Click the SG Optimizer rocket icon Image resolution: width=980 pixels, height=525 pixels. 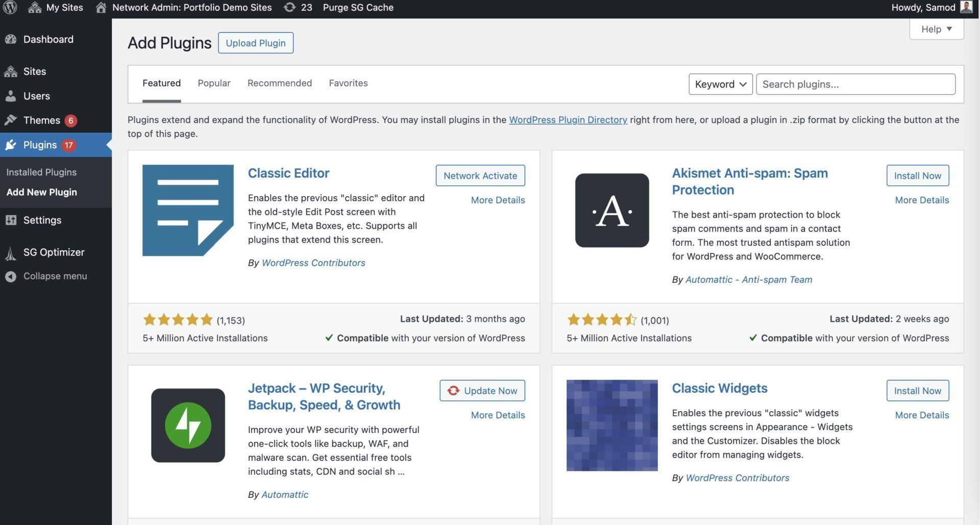point(11,253)
